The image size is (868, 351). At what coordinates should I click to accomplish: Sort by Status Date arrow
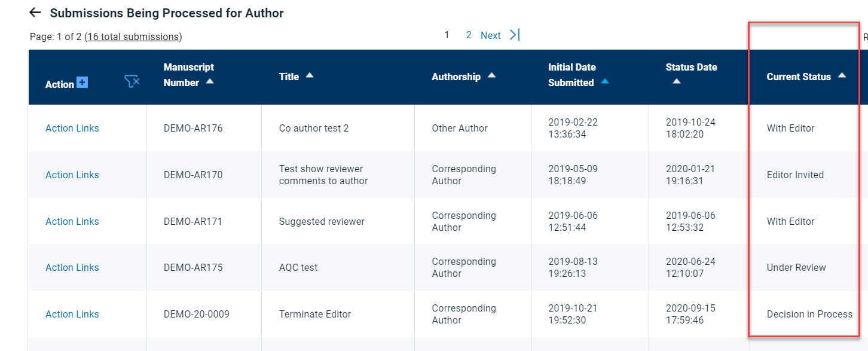click(677, 81)
